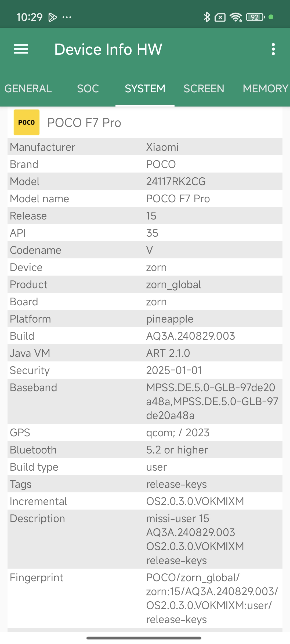Tap the battery indicator in status bar

[255, 17]
